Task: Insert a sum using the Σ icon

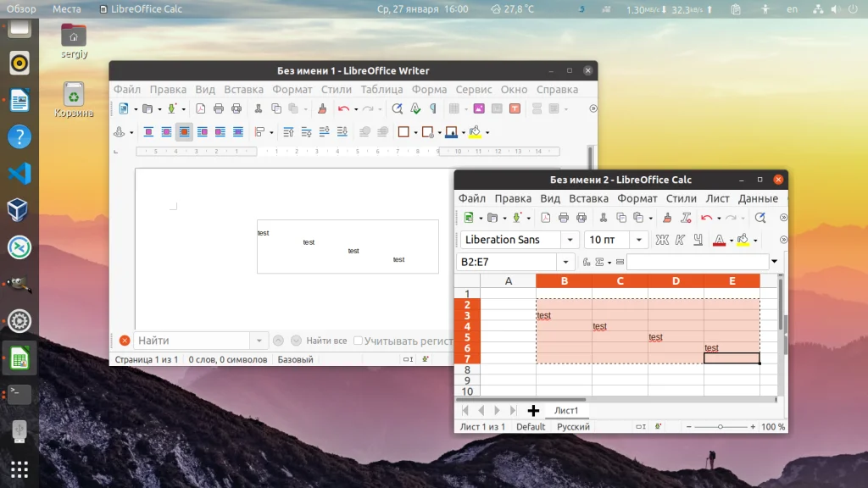Action: 598,262
